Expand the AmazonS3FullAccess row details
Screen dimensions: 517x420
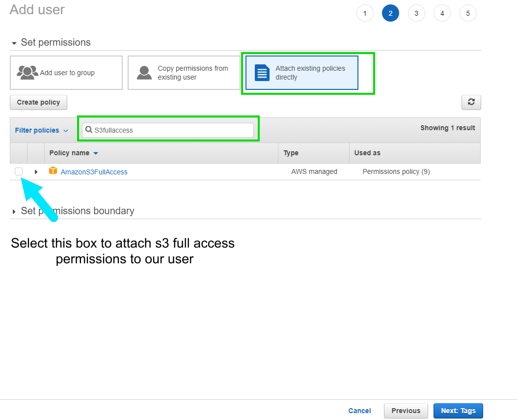point(35,171)
